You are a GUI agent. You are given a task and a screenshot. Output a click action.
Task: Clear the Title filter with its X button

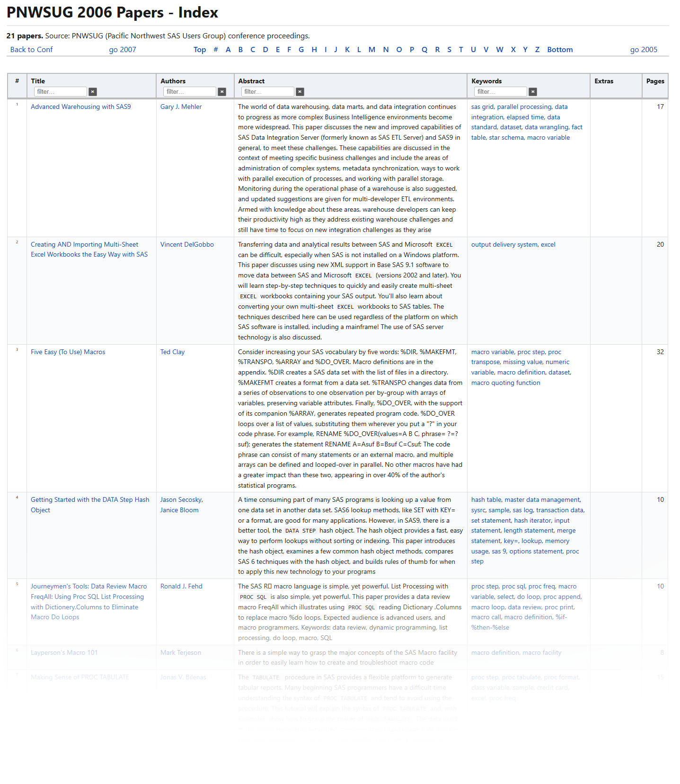pos(93,92)
